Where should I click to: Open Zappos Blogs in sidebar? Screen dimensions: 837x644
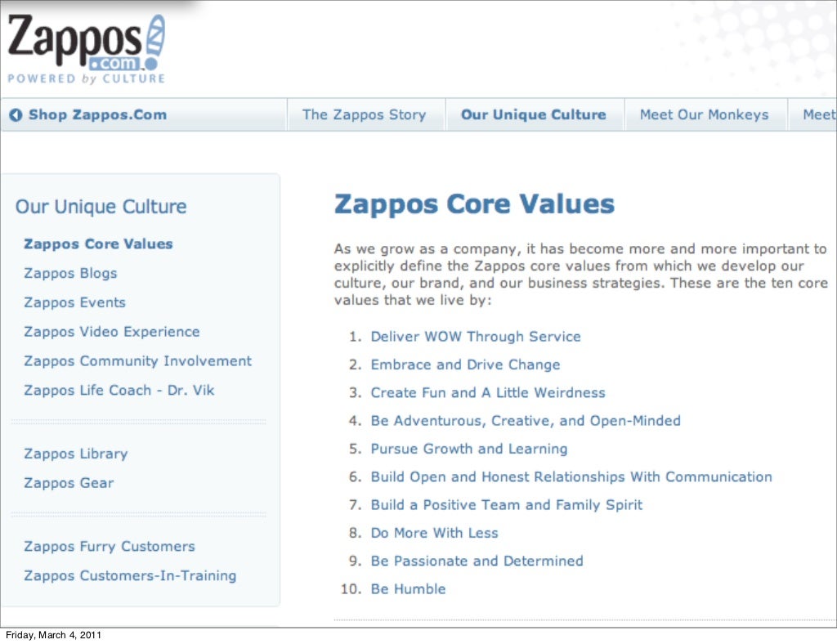coord(70,273)
